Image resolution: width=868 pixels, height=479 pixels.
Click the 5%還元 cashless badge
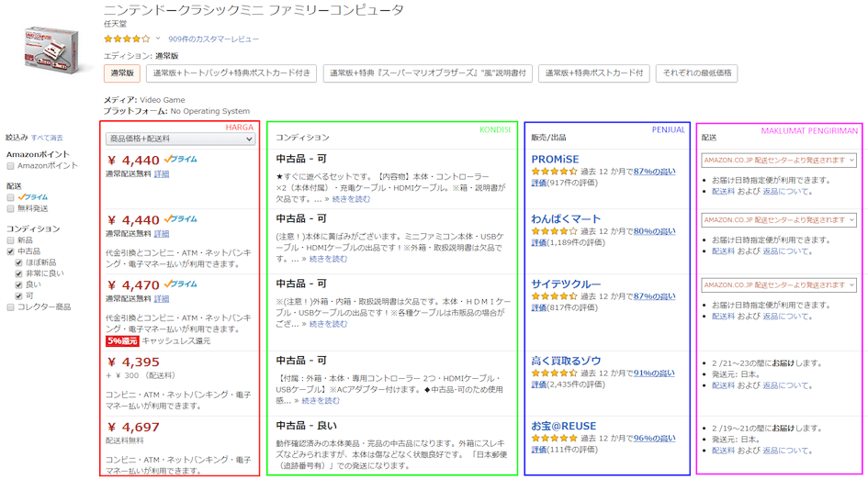[x=122, y=340]
